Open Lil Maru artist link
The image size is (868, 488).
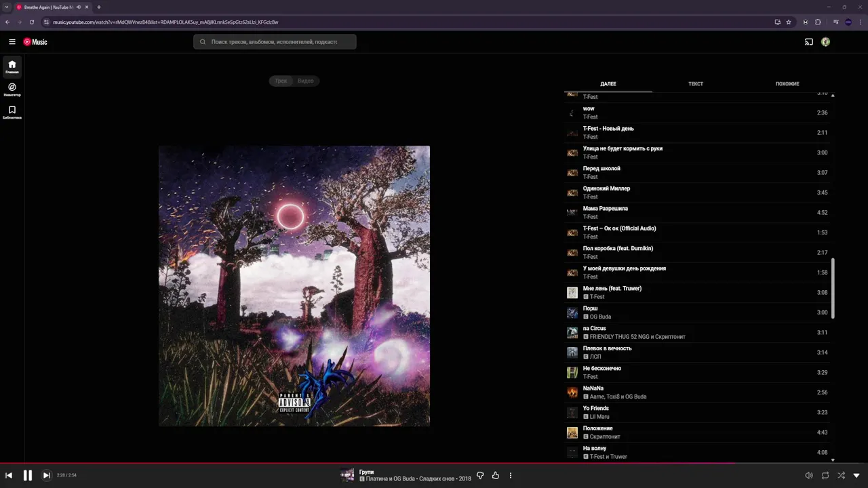599,417
